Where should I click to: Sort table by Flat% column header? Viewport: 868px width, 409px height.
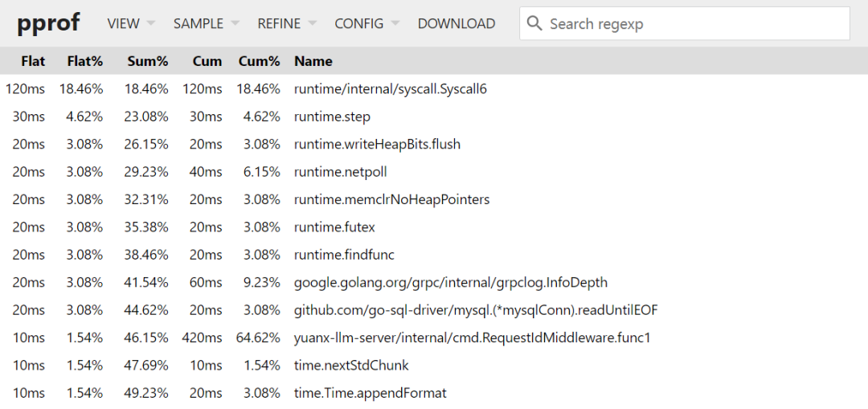point(84,61)
